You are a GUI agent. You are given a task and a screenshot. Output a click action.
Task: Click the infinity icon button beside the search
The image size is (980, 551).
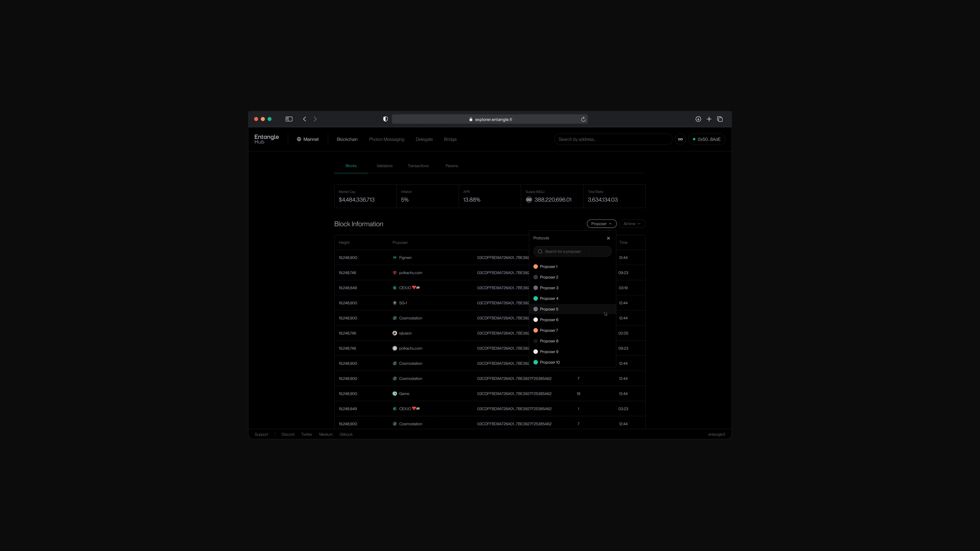click(x=680, y=139)
